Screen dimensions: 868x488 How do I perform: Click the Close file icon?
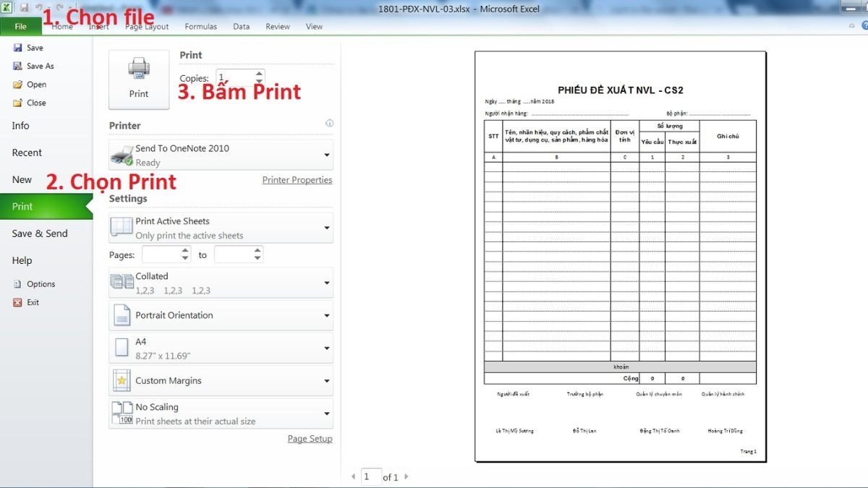pos(17,103)
